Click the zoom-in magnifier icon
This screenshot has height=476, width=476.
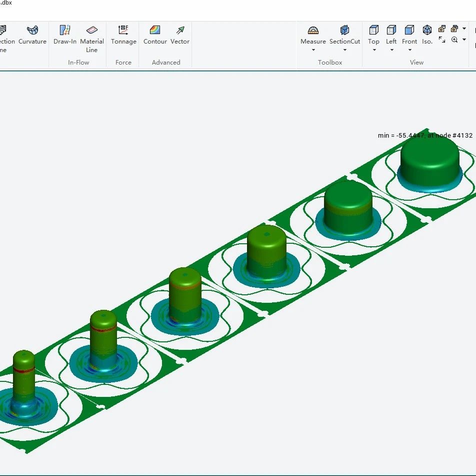(x=454, y=40)
